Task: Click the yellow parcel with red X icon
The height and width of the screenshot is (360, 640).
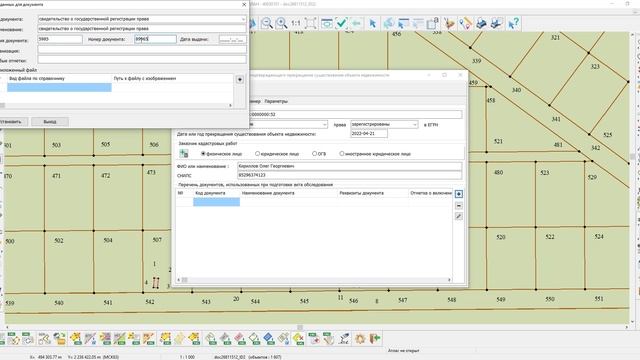Action: pos(299,338)
